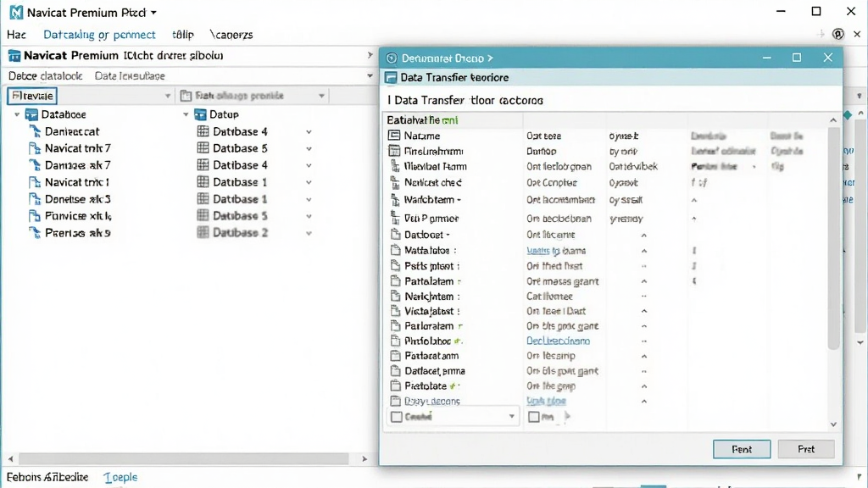Collapse the Datup tree node

pyautogui.click(x=186, y=114)
